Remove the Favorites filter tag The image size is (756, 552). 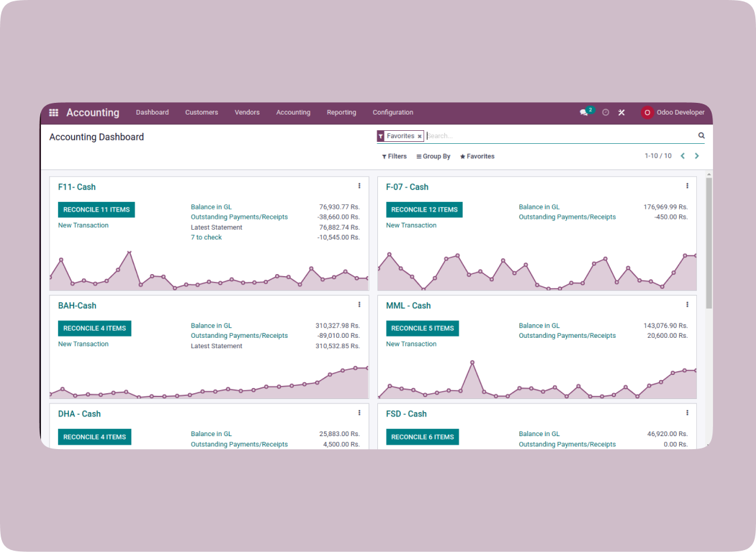[420, 137]
